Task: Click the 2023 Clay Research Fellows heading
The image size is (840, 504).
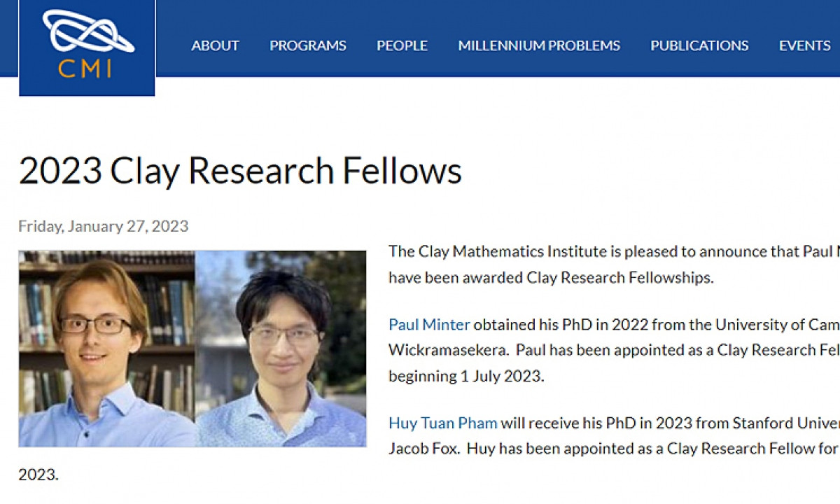Action: 241,170
